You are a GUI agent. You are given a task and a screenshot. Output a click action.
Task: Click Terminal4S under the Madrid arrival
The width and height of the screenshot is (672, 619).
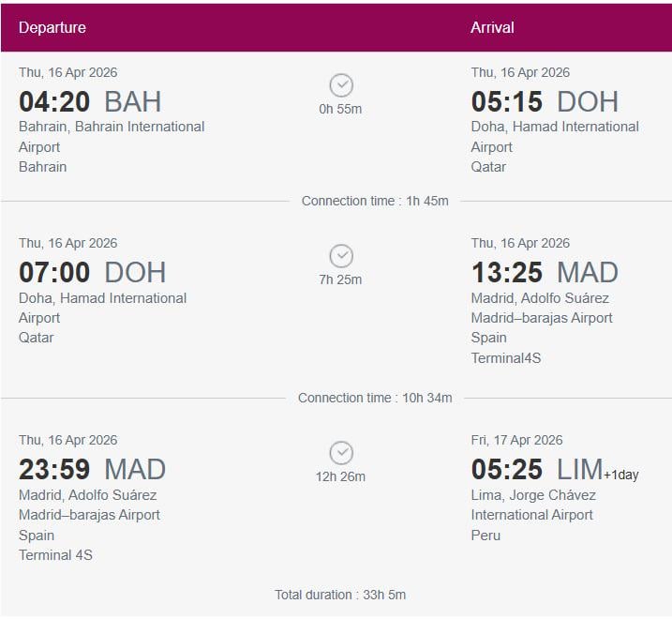(x=506, y=357)
